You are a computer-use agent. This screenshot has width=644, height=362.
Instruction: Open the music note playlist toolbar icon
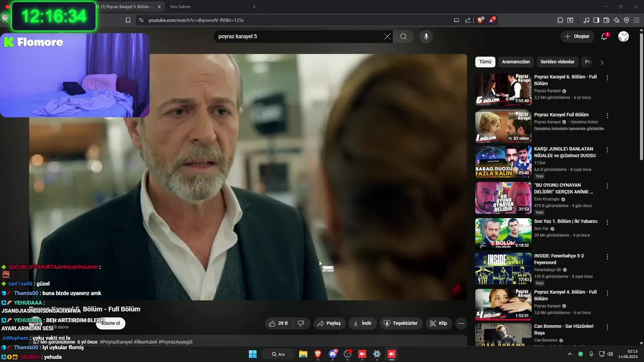click(586, 20)
